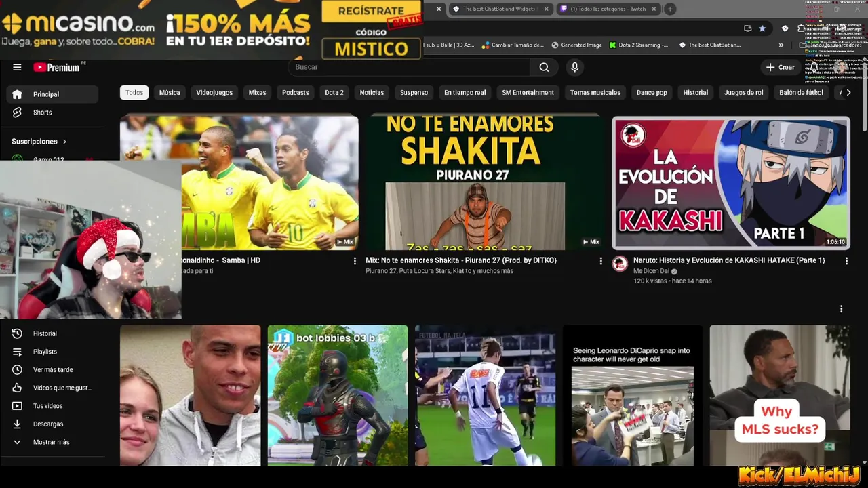Image resolution: width=868 pixels, height=488 pixels.
Task: Open the Leonardo DiCaprio short
Action: [633, 395]
